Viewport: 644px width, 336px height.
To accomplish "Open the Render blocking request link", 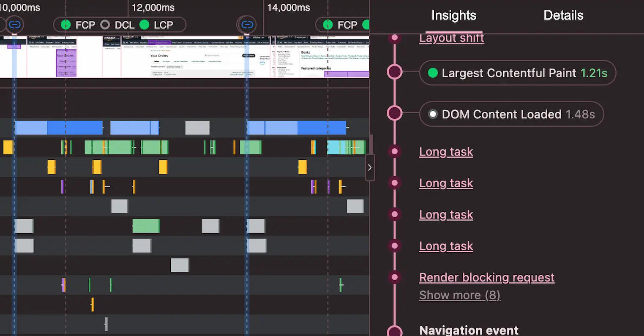I will tap(487, 277).
